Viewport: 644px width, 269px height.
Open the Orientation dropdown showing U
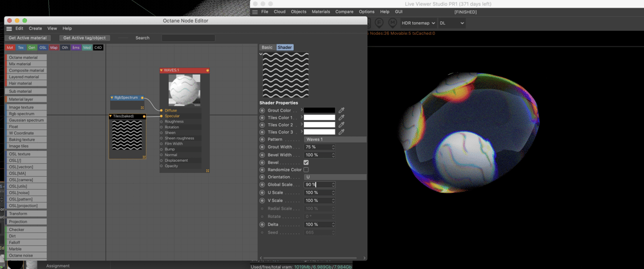(x=335, y=177)
